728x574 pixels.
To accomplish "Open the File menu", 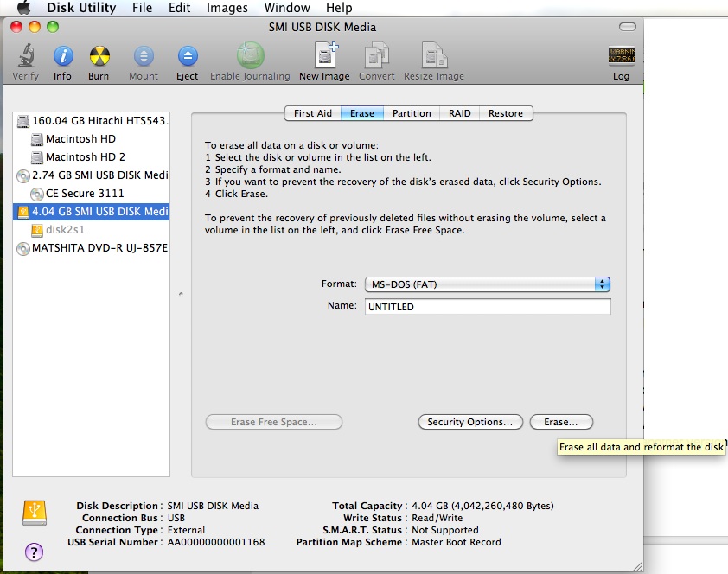I will click(x=142, y=8).
